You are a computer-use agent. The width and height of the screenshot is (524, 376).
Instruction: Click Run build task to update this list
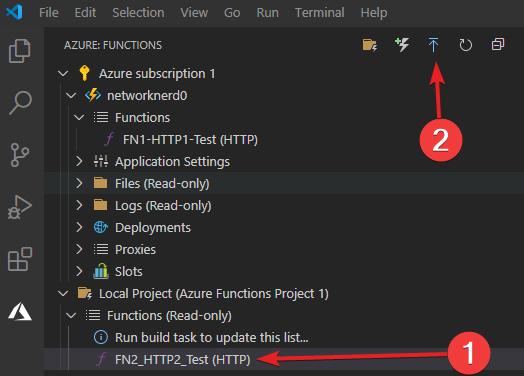pyautogui.click(x=212, y=337)
